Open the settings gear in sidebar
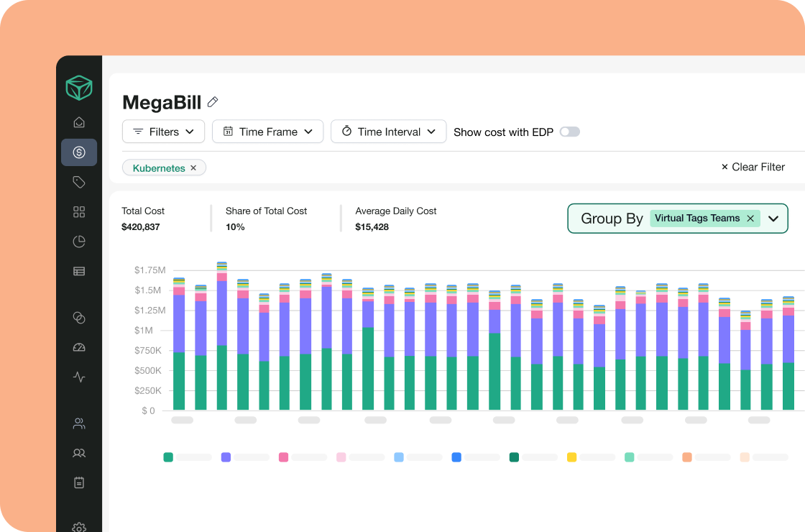The height and width of the screenshot is (532, 805). tap(79, 526)
